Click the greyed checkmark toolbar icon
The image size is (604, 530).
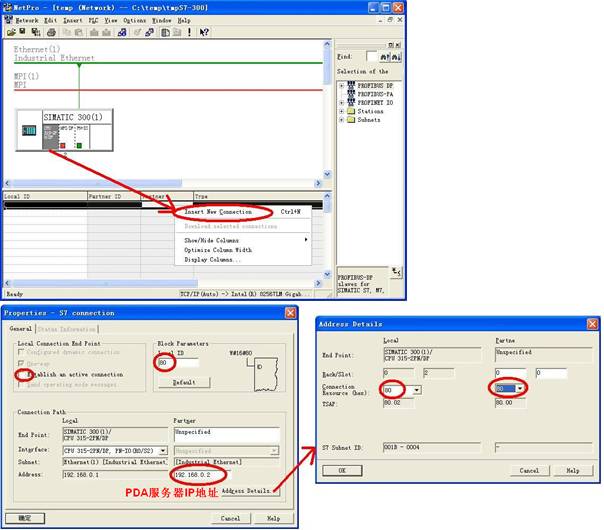point(137,32)
